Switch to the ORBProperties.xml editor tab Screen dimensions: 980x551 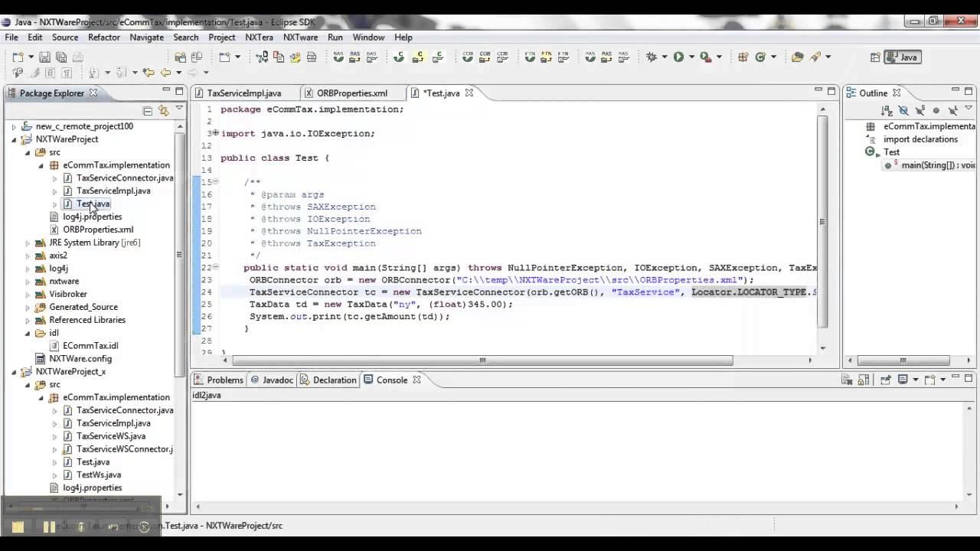352,93
